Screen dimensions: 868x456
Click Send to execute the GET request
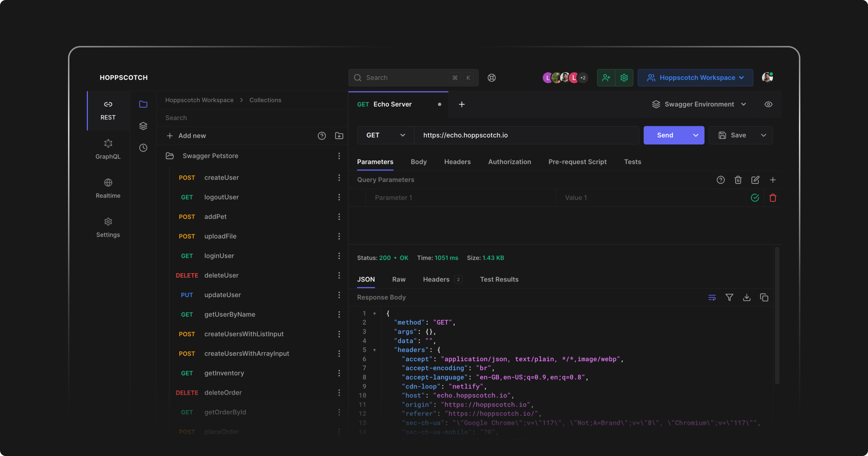click(665, 135)
